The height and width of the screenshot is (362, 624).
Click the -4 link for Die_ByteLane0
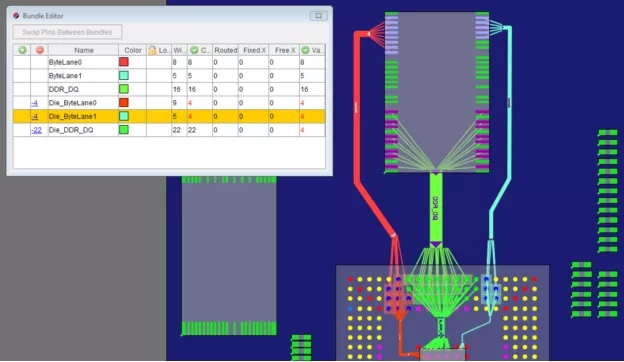(35, 103)
